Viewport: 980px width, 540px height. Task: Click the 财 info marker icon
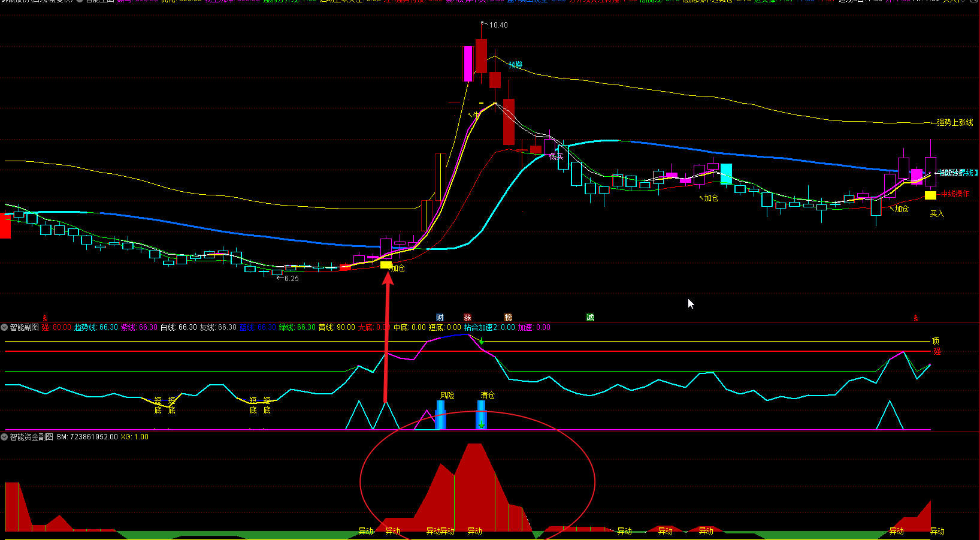440,318
